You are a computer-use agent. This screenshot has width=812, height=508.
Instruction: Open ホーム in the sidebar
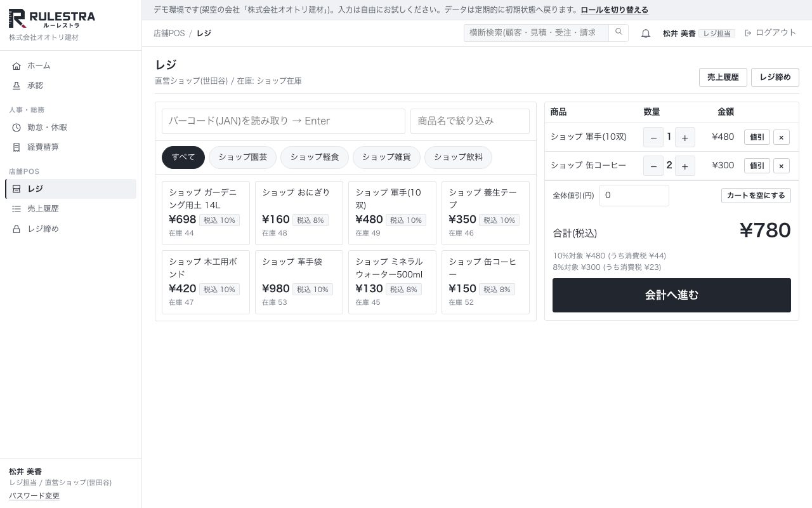point(70,65)
